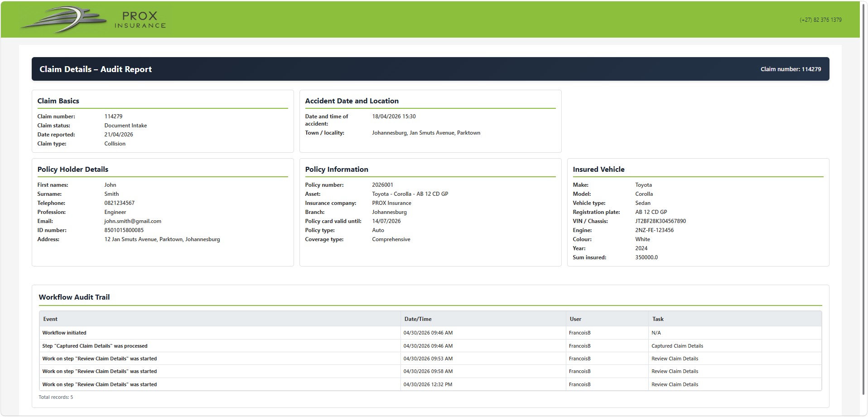Select accident date 18/04/2026 15:30
This screenshot has width=868, height=417.
pyautogui.click(x=394, y=116)
